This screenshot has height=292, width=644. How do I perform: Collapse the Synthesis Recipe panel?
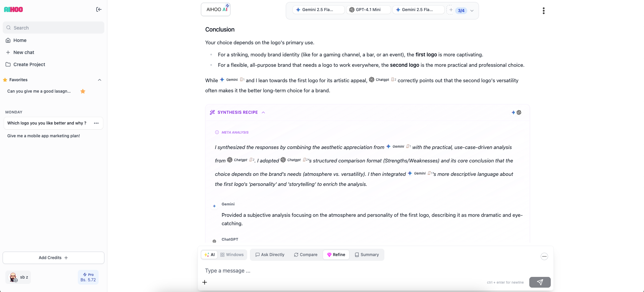[263, 112]
